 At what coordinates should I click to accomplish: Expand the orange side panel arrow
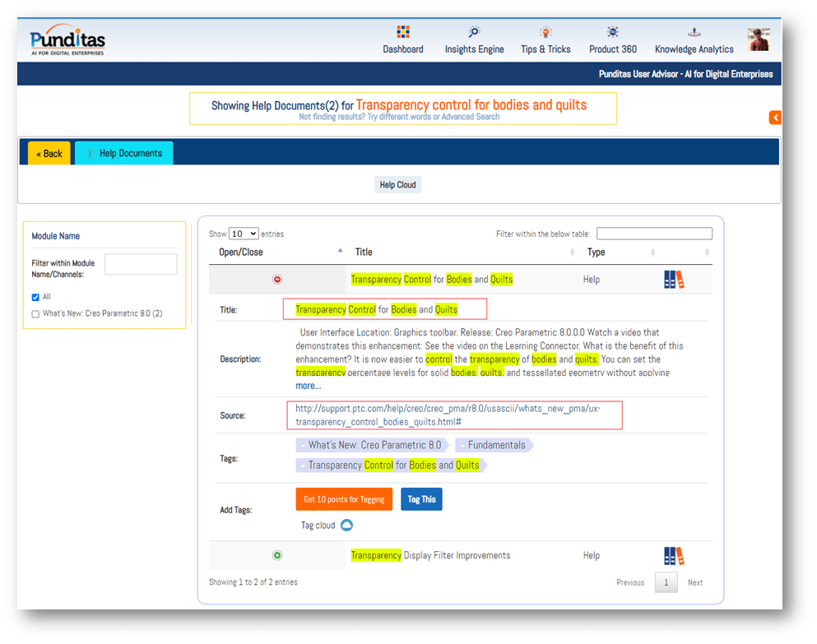(775, 118)
